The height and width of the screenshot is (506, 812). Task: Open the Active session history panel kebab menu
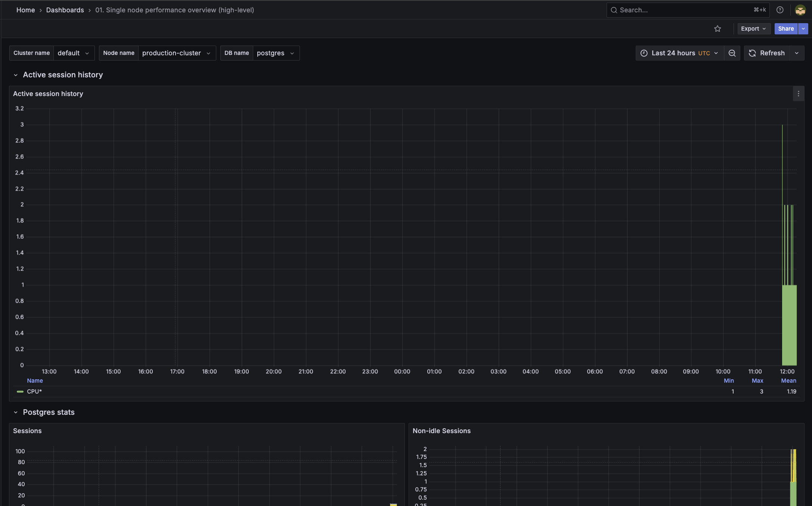798,93
